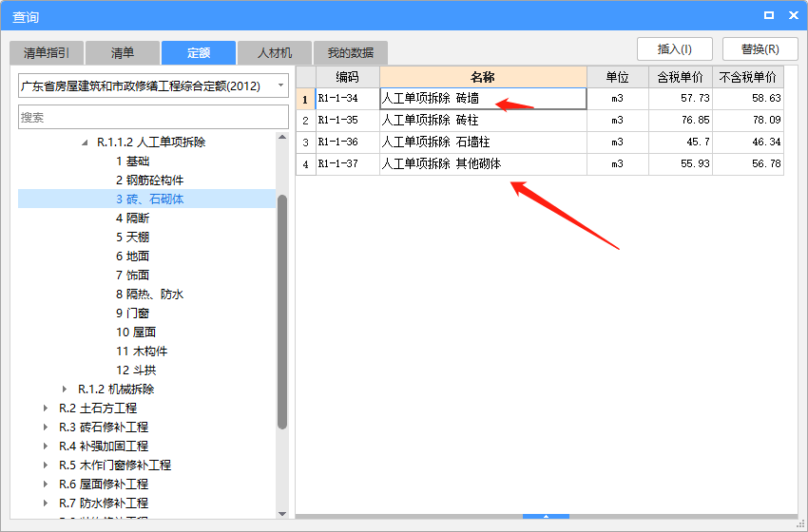The width and height of the screenshot is (808, 532).
Task: Select tree item 12 斗拱
Action: coord(136,370)
